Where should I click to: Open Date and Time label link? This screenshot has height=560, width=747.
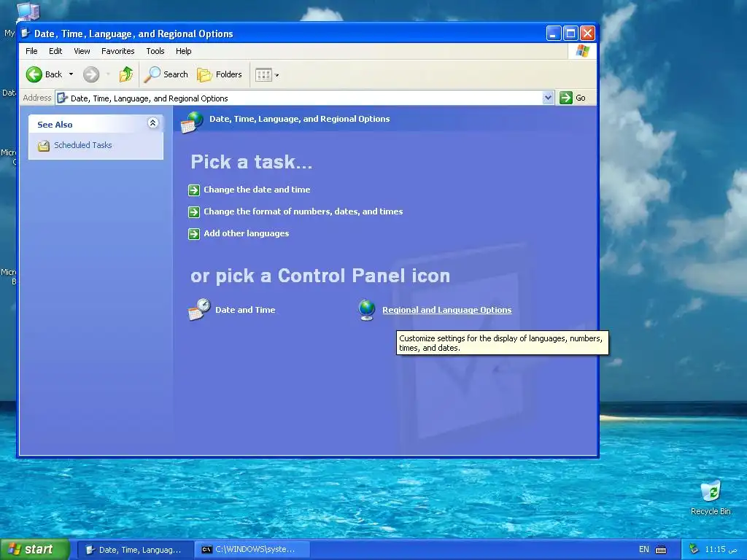(x=245, y=310)
